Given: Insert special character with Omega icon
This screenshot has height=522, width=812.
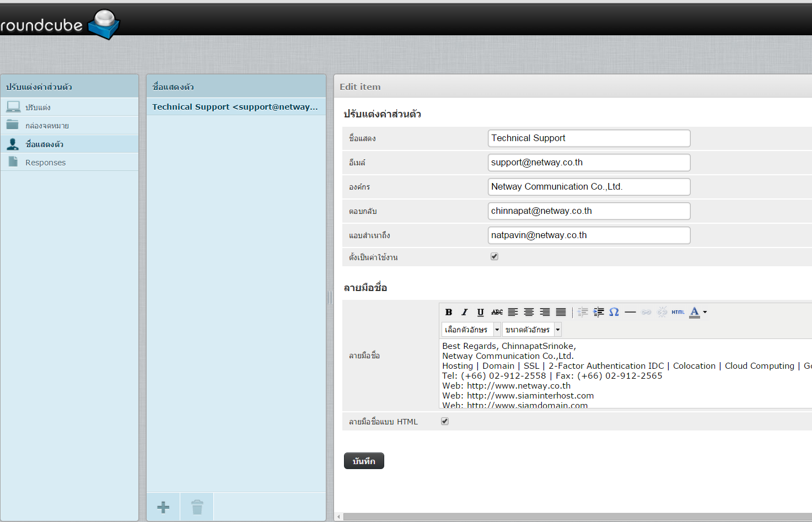Looking at the screenshot, I should click(614, 312).
